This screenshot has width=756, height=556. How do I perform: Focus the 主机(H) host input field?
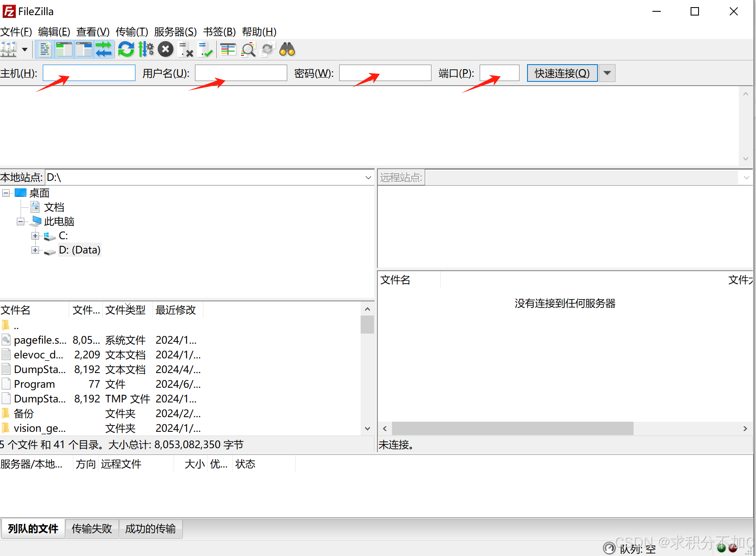[89, 73]
